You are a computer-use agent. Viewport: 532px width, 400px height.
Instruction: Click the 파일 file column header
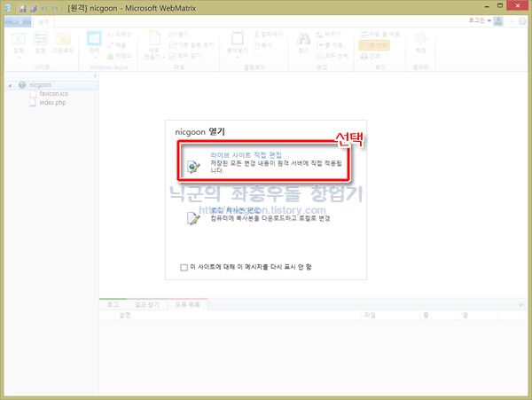pos(370,316)
